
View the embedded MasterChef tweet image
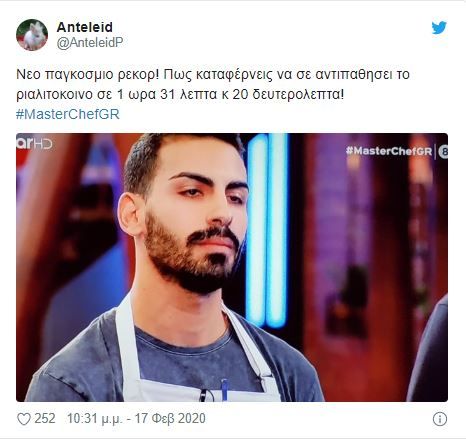pos(232,267)
